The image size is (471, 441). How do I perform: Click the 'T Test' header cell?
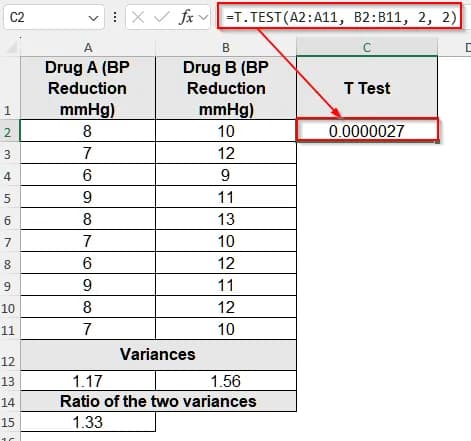367,88
